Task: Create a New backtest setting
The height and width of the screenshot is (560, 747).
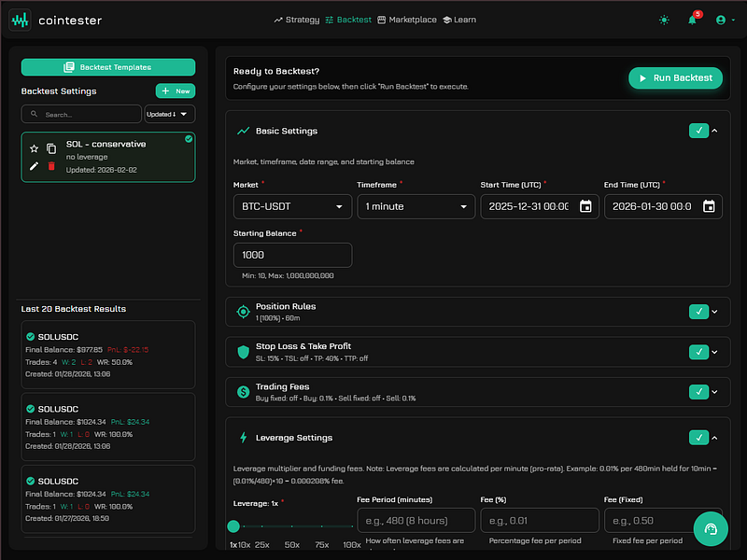Action: pyautogui.click(x=176, y=91)
